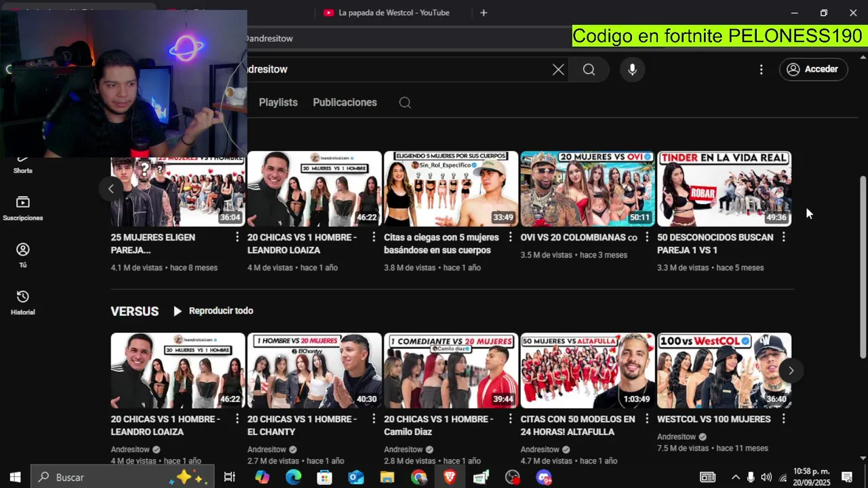Open Microsoft Edge from taskbar

294,477
